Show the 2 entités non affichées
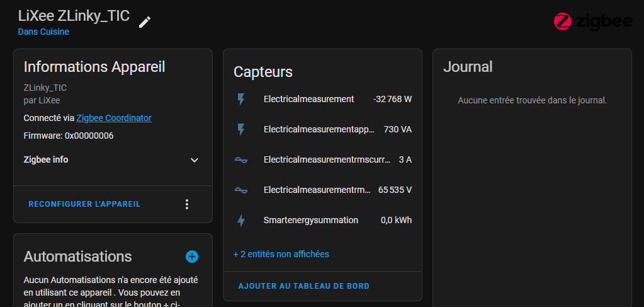This screenshot has height=307, width=644. pyautogui.click(x=281, y=254)
